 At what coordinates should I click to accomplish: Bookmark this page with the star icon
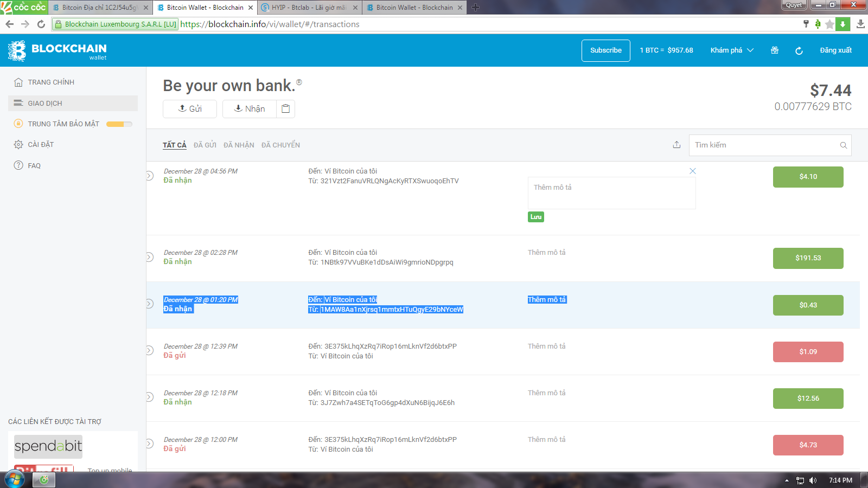[x=829, y=24]
